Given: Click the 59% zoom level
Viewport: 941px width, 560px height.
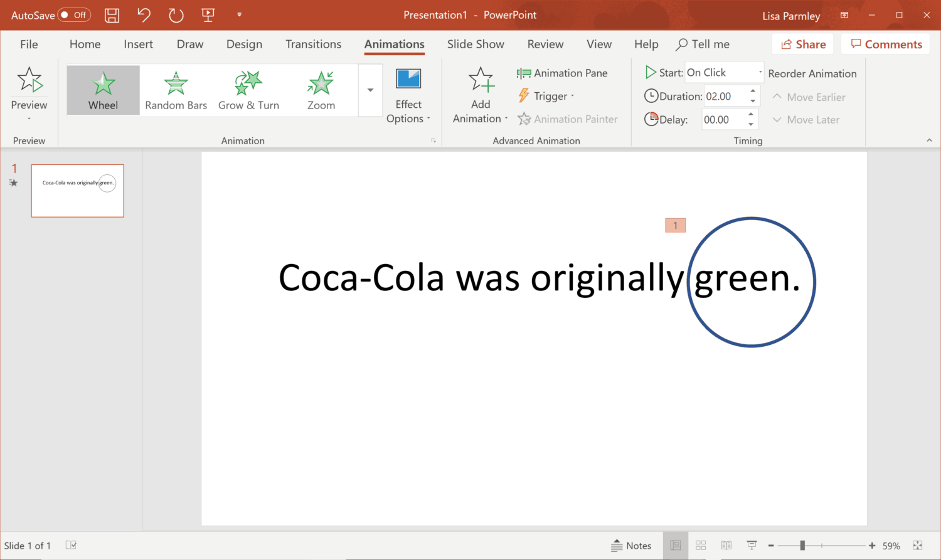Looking at the screenshot, I should tap(891, 546).
